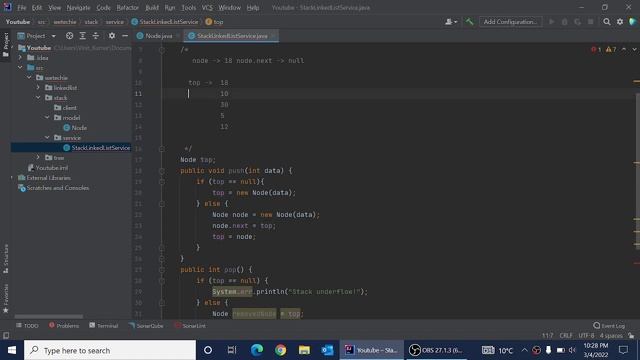Click StackLinkedListService in breadcrumb bar
The width and height of the screenshot is (640, 360).
point(165,22)
